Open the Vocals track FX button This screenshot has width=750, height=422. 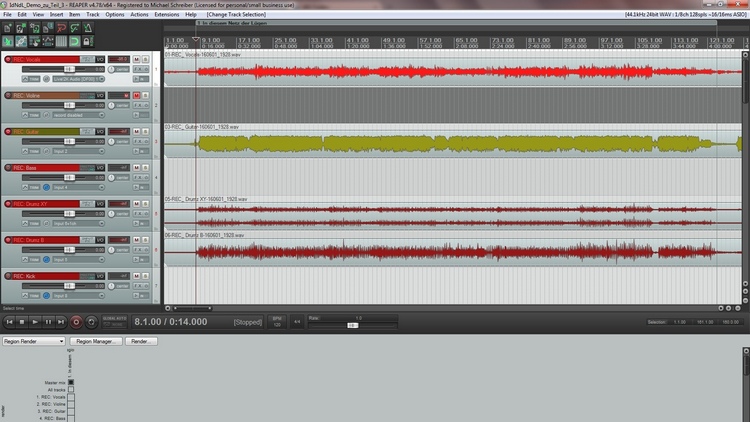pyautogui.click(x=139, y=69)
